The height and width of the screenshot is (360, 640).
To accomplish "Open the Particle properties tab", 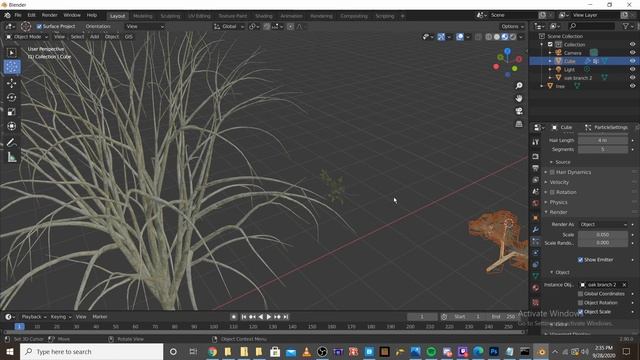I will click(536, 241).
